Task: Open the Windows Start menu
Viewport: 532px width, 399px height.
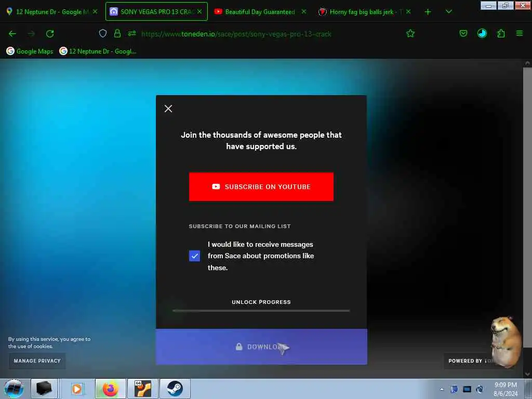Action: (x=14, y=389)
